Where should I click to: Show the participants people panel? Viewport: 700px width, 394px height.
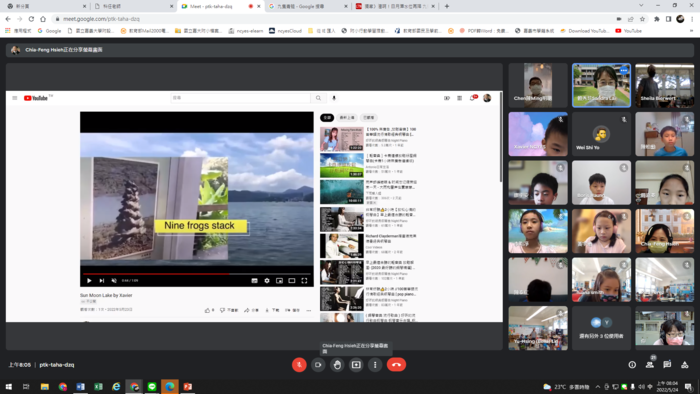pyautogui.click(x=650, y=365)
